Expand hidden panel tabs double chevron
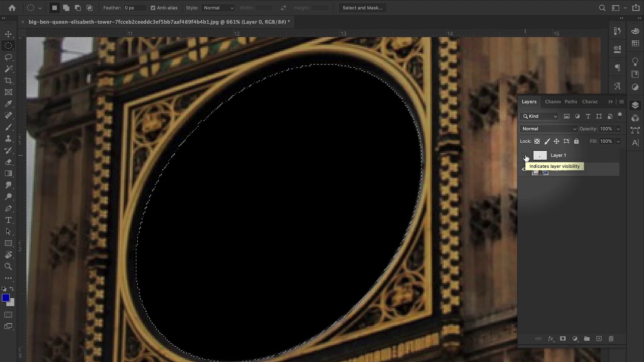 (x=610, y=102)
